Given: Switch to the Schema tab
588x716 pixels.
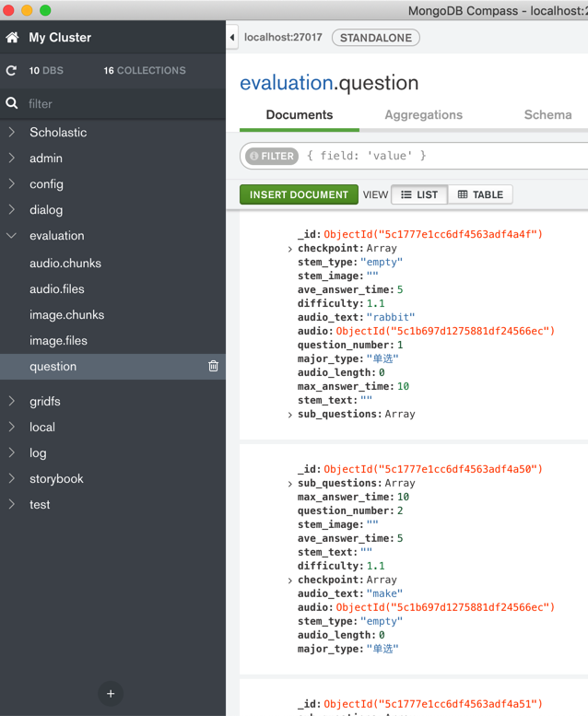Looking at the screenshot, I should point(547,115).
